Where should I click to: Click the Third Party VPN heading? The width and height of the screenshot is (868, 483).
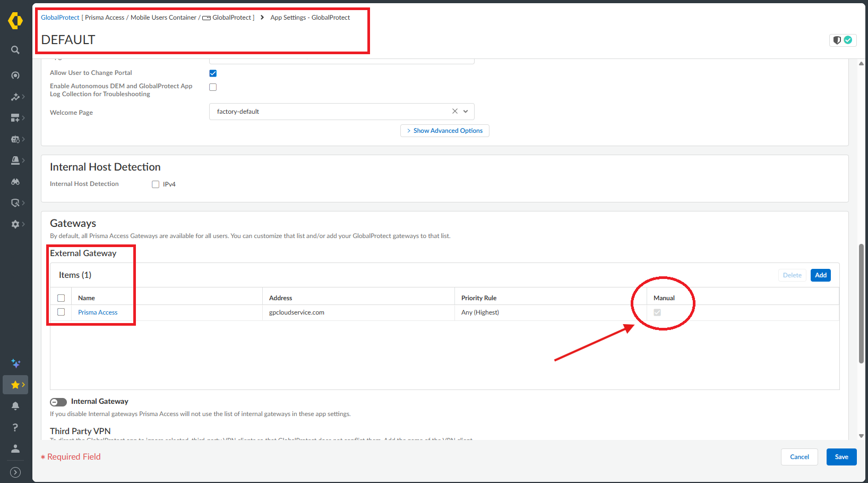click(x=80, y=431)
